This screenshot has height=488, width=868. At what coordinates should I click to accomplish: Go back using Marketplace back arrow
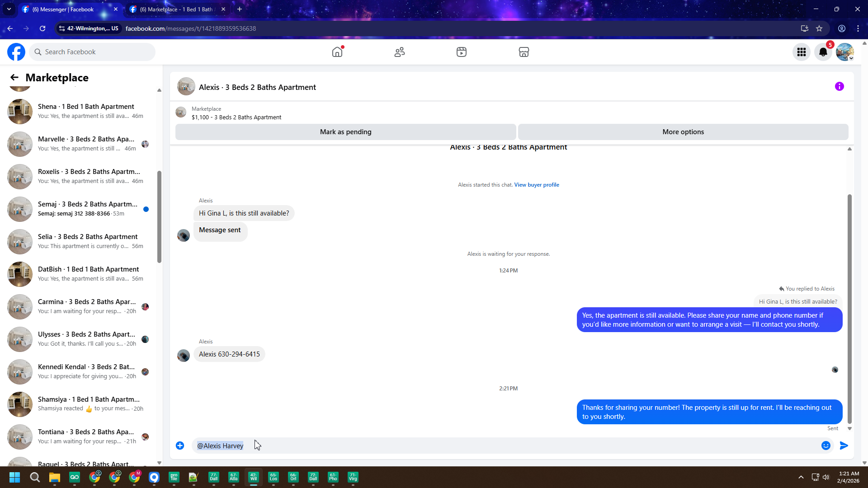tap(14, 78)
